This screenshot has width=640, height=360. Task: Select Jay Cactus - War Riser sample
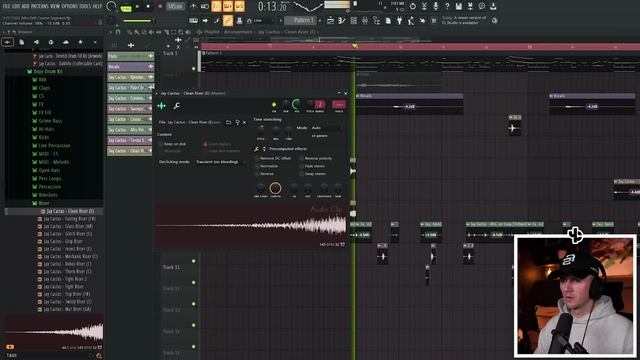tap(64, 309)
